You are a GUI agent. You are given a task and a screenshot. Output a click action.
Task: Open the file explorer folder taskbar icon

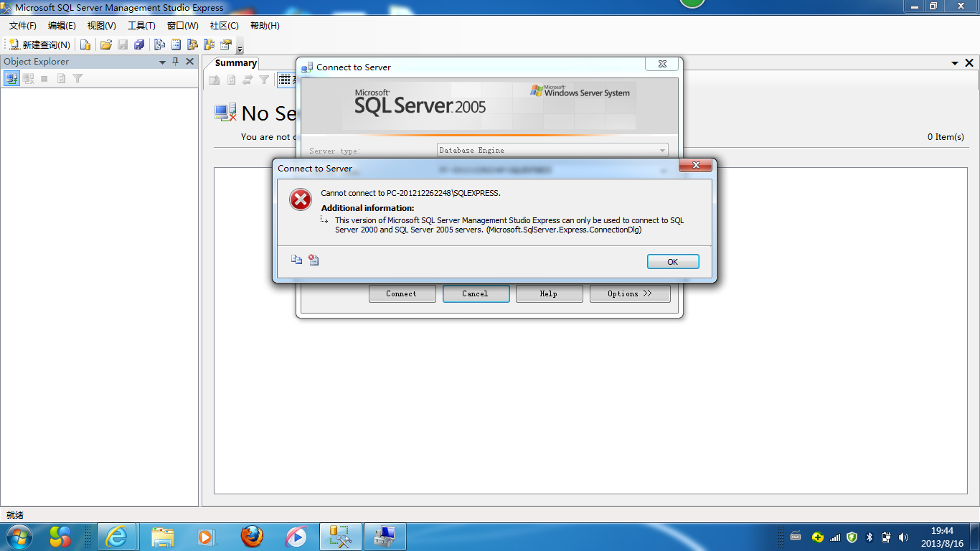click(x=163, y=537)
